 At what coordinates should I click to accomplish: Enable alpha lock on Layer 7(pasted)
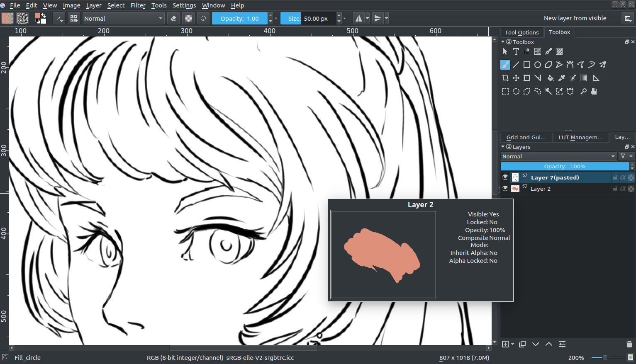(x=631, y=177)
